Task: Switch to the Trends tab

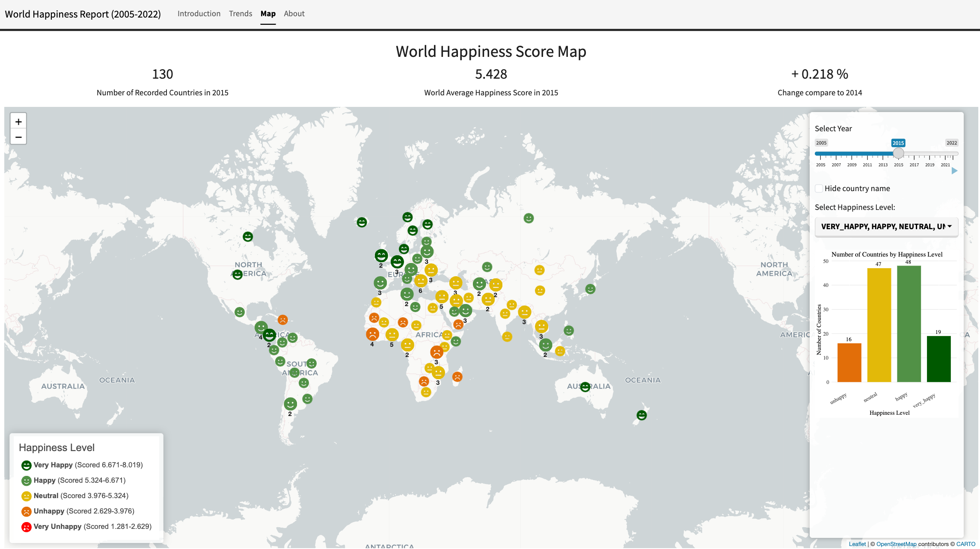Action: (x=241, y=13)
